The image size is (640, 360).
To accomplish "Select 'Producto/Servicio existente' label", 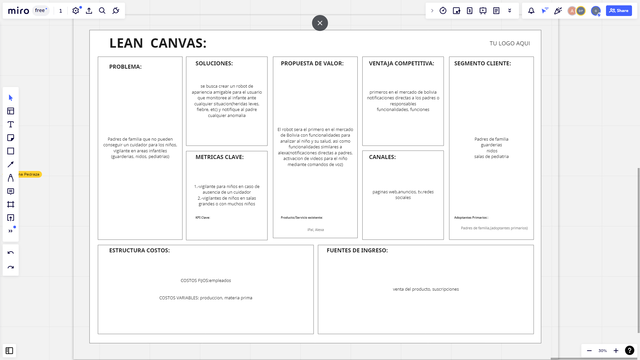I will pos(301,218).
